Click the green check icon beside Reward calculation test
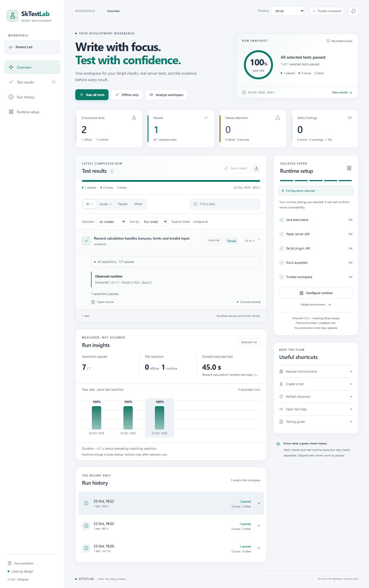Viewport: 369px width, 588px height. 86,241
